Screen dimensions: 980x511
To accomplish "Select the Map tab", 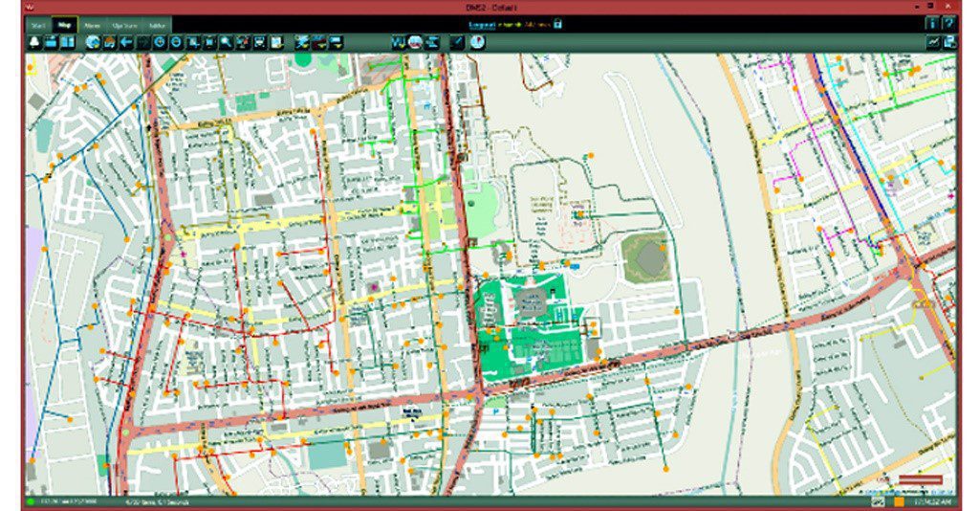I will pyautogui.click(x=65, y=24).
